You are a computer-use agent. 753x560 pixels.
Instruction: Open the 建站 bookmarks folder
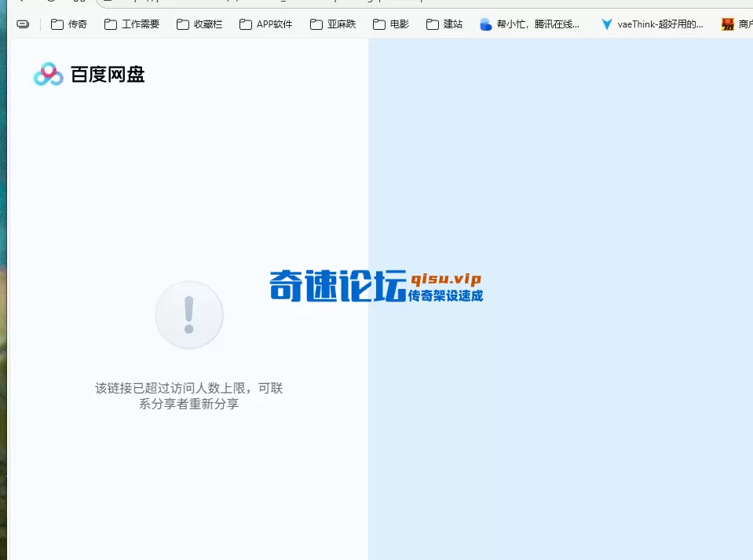(444, 24)
